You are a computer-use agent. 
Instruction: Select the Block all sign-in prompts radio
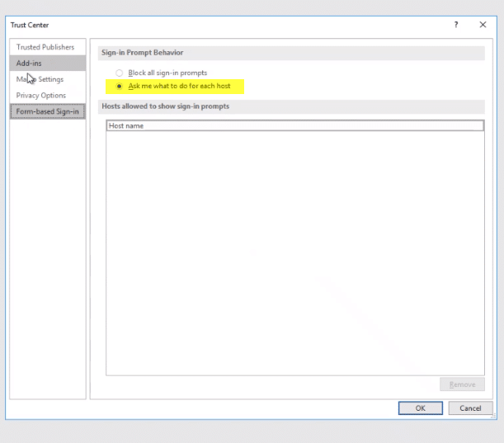pyautogui.click(x=120, y=73)
